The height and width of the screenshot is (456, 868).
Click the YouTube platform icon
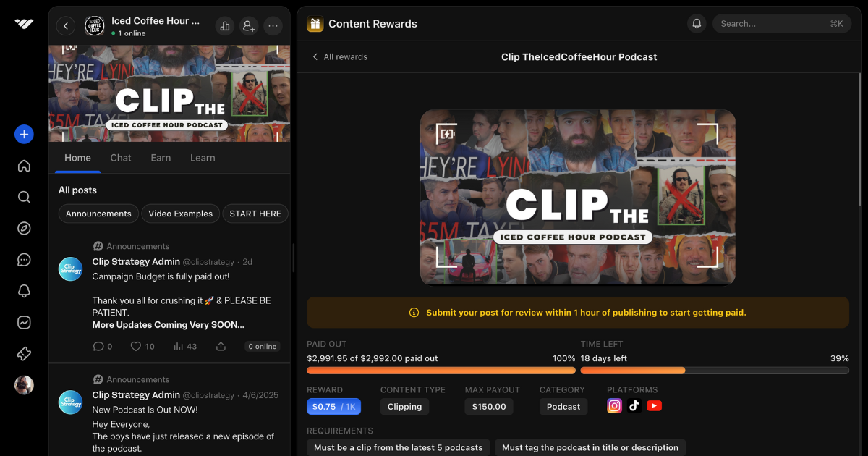point(654,406)
